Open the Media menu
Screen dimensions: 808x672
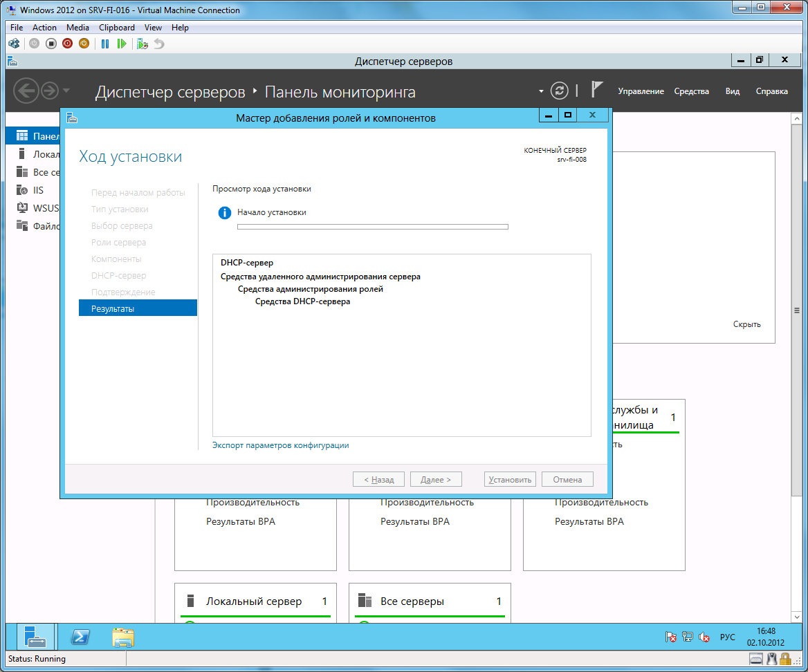[x=77, y=27]
